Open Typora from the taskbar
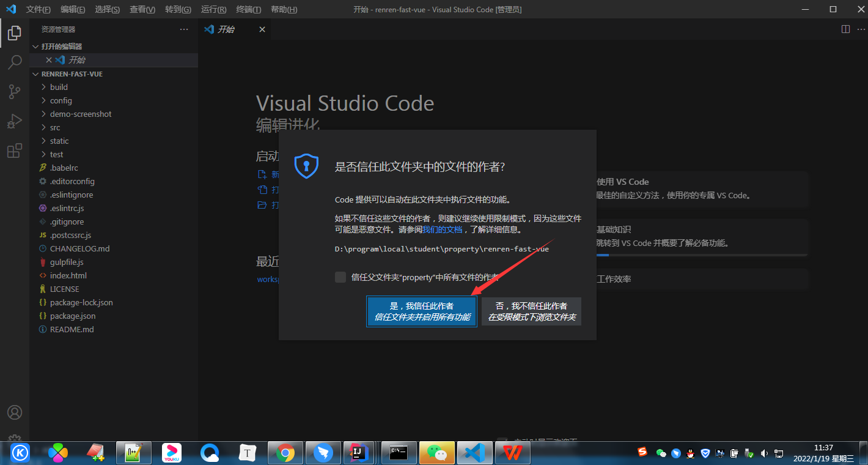The height and width of the screenshot is (465, 868). pos(247,453)
